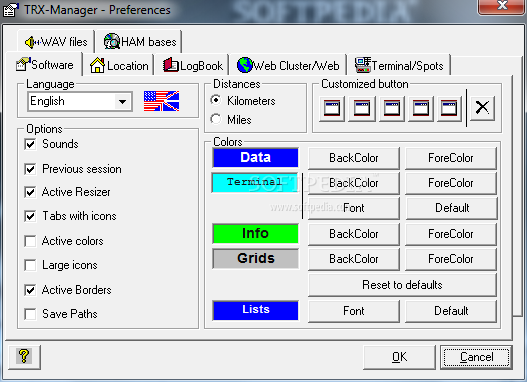Click ForeColor button for Data
Screen dimensions: 527x382
click(451, 158)
